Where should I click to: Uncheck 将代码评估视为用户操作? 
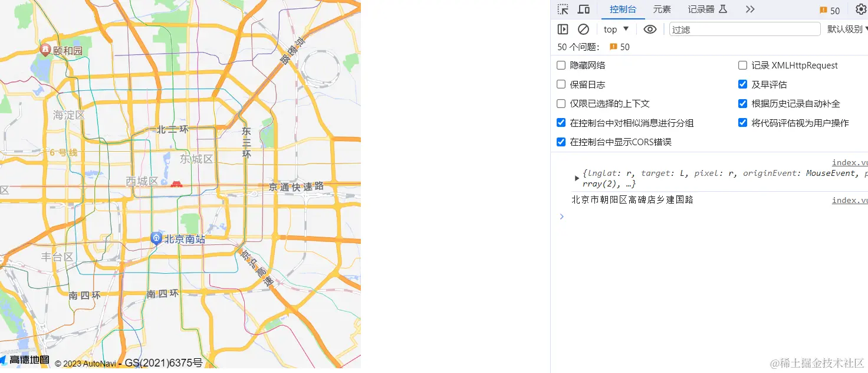tap(742, 123)
